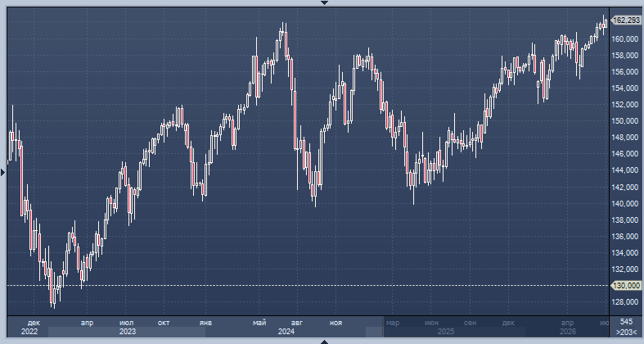Viewport: 644px width, 344px height.
Task: Click the left panel expand arrow
Action: click(x=3, y=172)
